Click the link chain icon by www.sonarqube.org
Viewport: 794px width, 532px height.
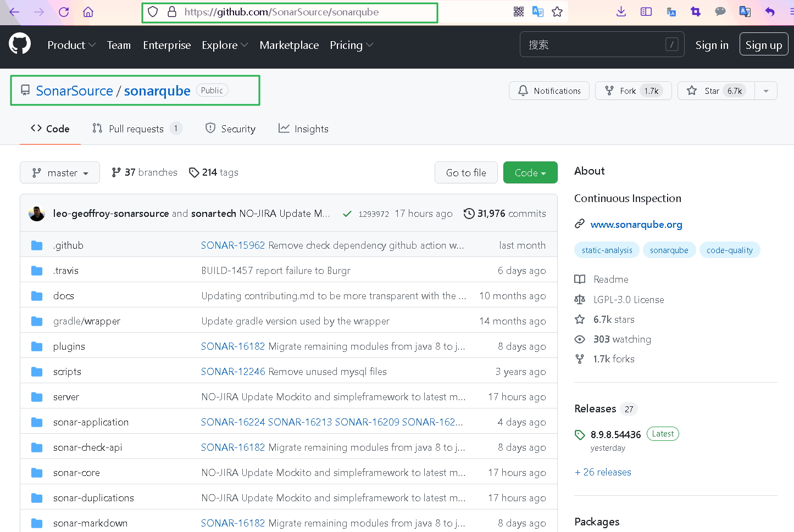click(580, 224)
